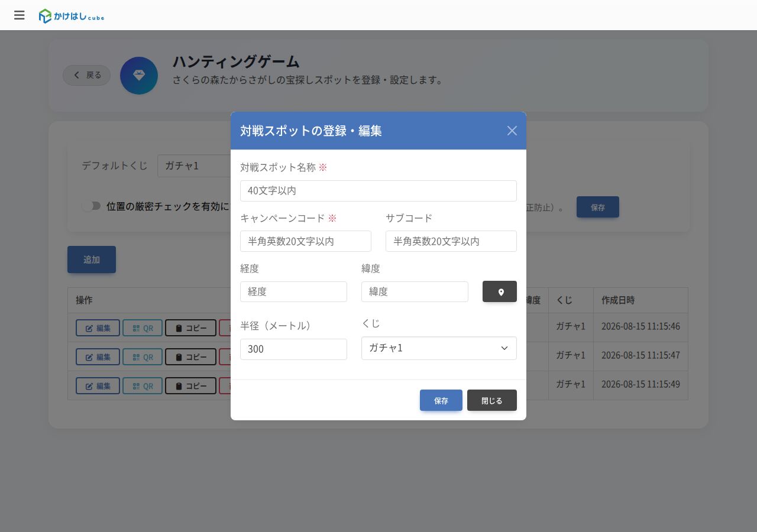
Task: Click the 対戦スポットの登録・編集 dialog title
Action: click(x=311, y=131)
